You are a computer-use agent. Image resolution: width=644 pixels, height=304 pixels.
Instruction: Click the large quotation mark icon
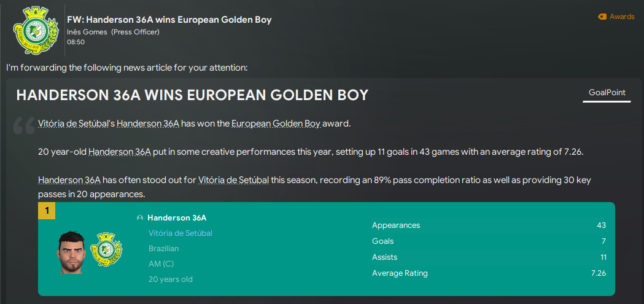[24, 125]
